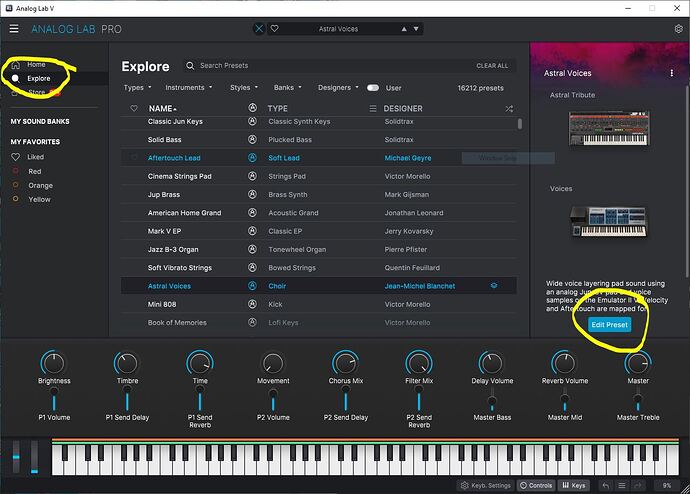Click the shuffle presets icon
This screenshot has height=494, width=690.
click(x=509, y=109)
